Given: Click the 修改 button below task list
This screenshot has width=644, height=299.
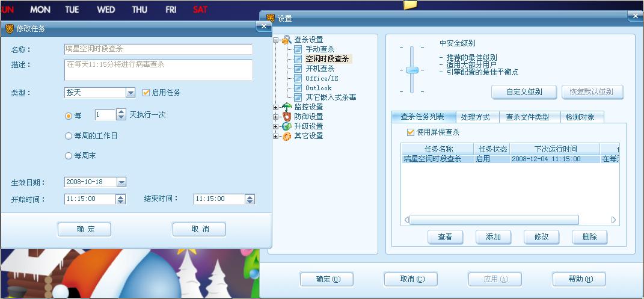Looking at the screenshot, I should point(541,237).
